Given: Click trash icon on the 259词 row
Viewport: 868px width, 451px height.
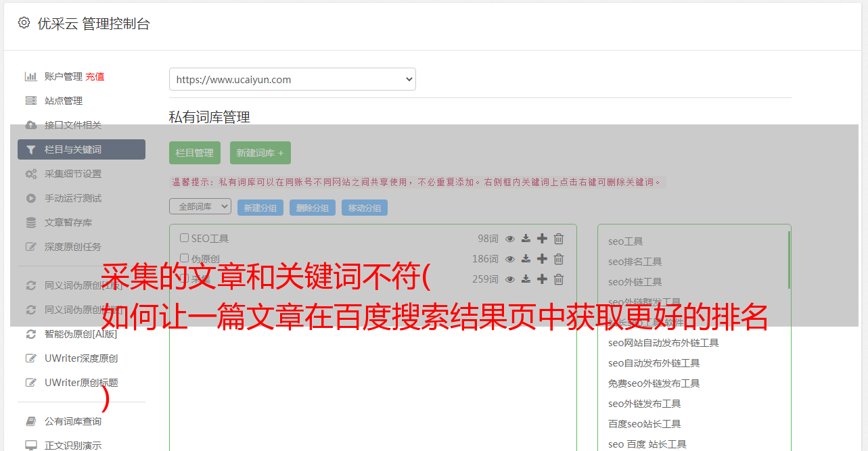Looking at the screenshot, I should 559,279.
